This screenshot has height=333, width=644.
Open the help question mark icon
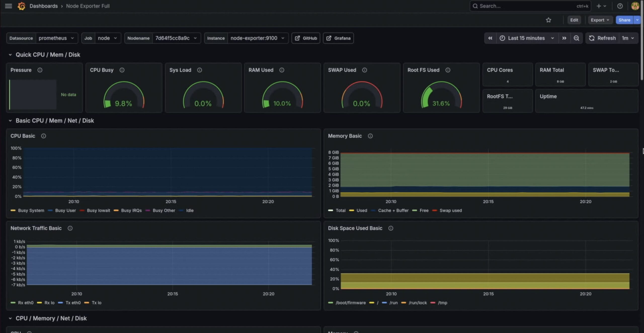(620, 6)
